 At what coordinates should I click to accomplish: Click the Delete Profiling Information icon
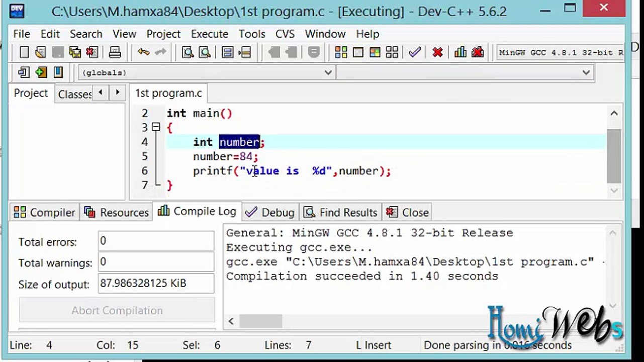pos(477,52)
